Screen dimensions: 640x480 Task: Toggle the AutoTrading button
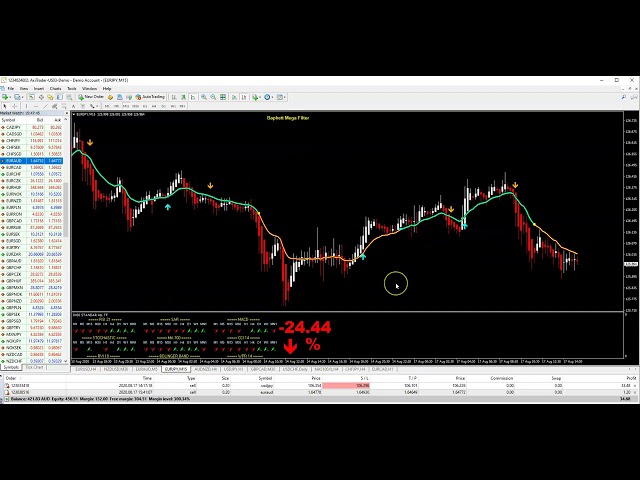tap(152, 97)
